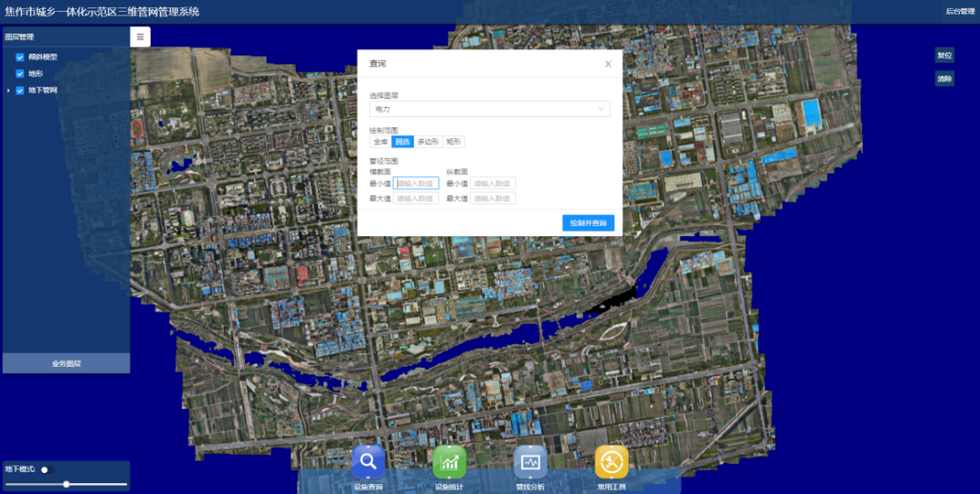Click the 绘制并查询 button
The height and width of the screenshot is (494, 980).
pos(588,223)
